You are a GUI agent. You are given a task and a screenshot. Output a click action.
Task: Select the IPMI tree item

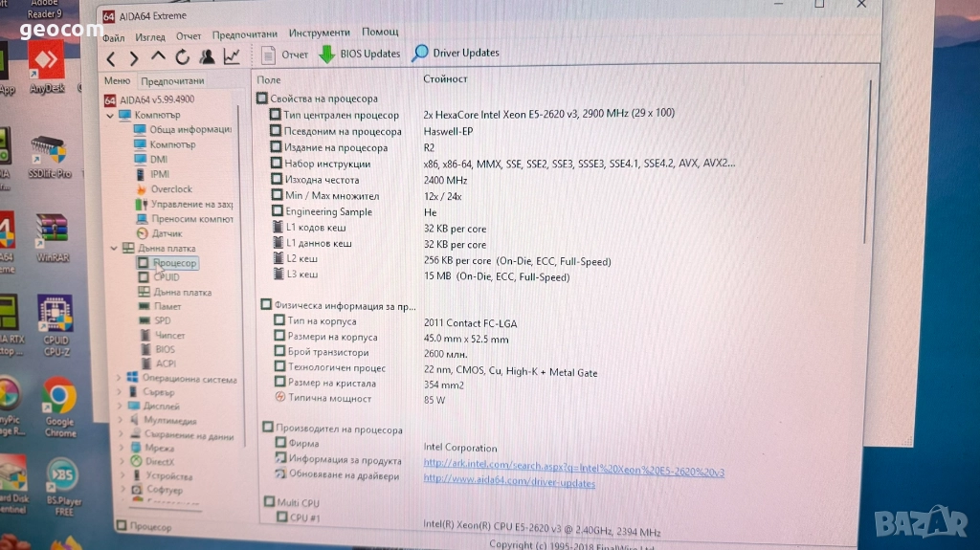point(152,174)
